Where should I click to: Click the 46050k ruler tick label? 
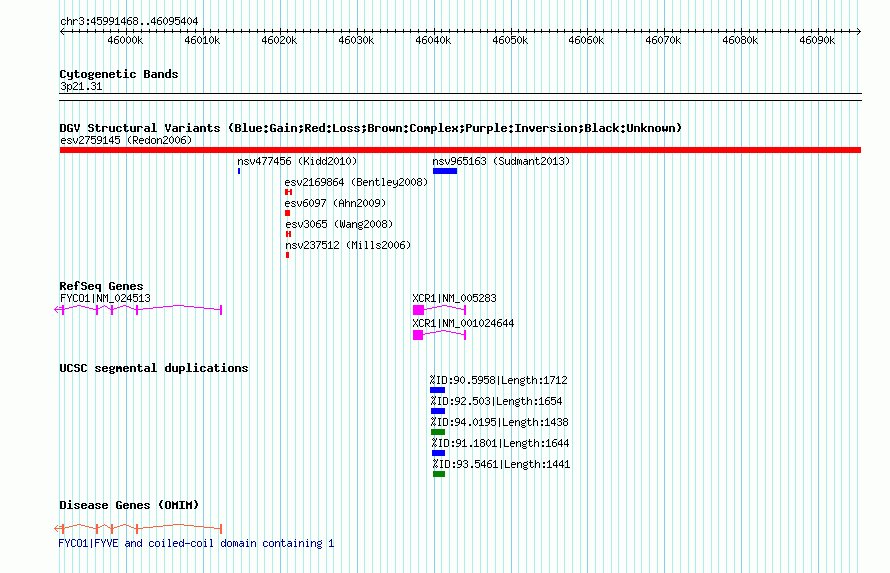click(510, 40)
